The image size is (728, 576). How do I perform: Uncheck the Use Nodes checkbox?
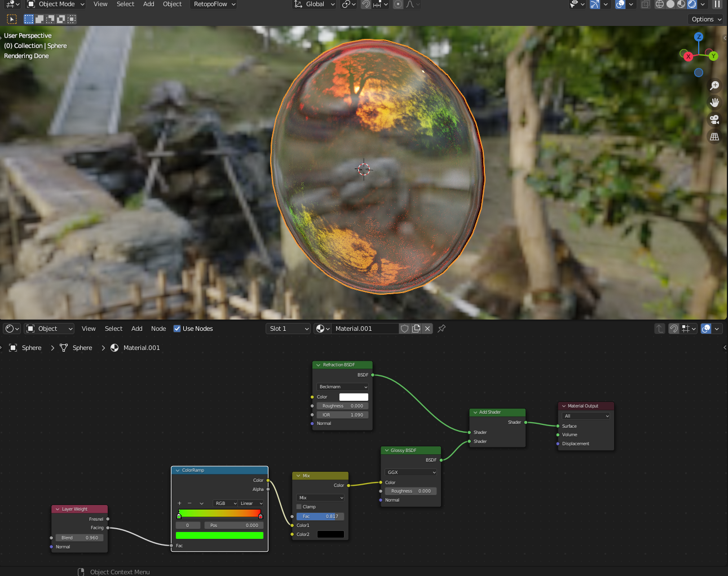177,329
